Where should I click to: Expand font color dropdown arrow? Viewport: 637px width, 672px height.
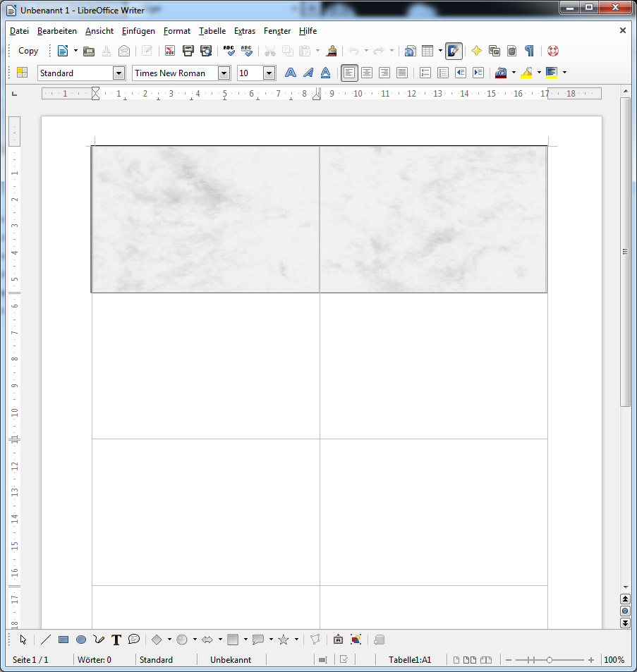(x=514, y=73)
